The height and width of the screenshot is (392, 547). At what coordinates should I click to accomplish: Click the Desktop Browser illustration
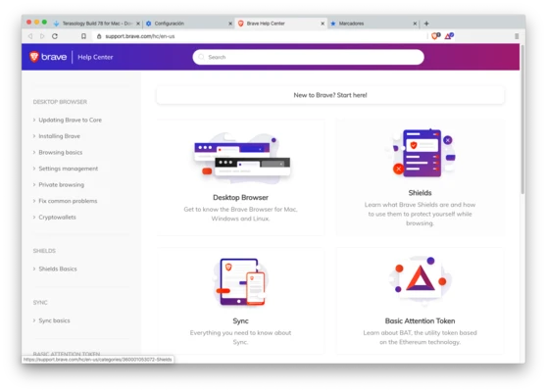tap(242, 158)
